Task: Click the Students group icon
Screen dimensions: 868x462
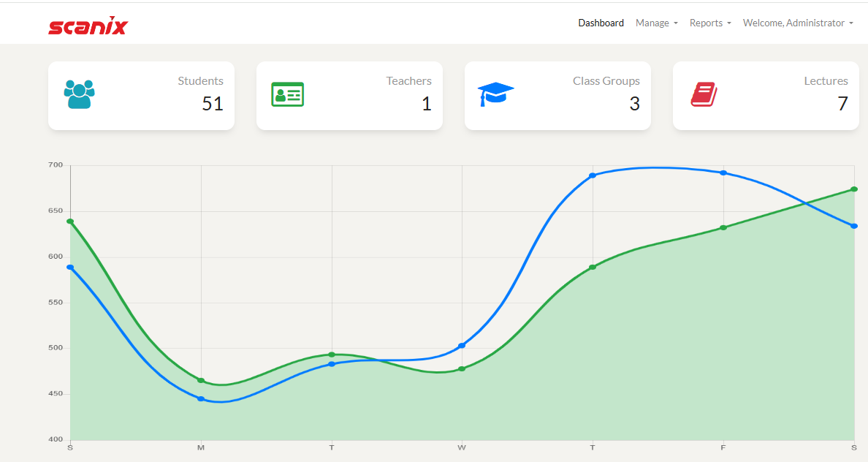Action: pyautogui.click(x=79, y=94)
